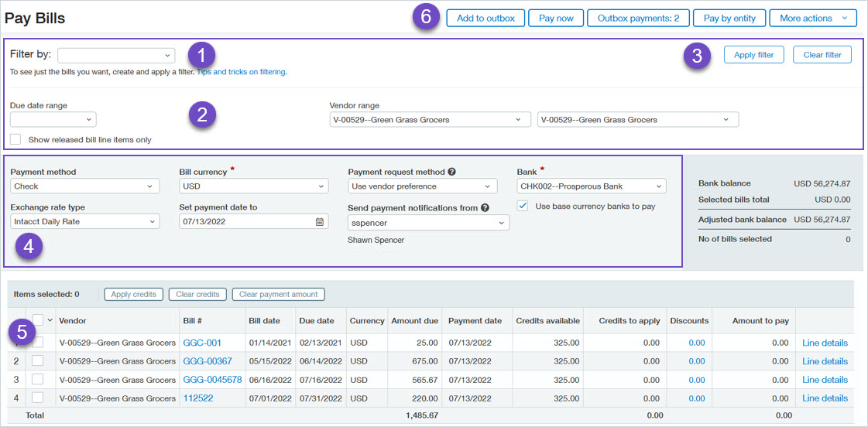Open the Exchange rate type dropdown

(85, 222)
